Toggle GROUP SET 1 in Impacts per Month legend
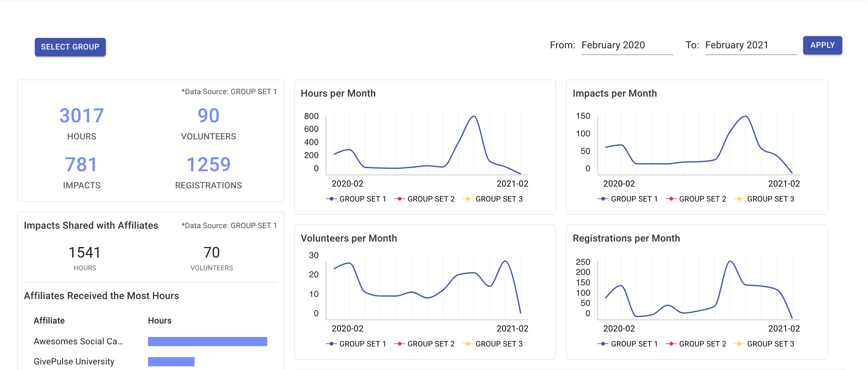 tap(628, 199)
